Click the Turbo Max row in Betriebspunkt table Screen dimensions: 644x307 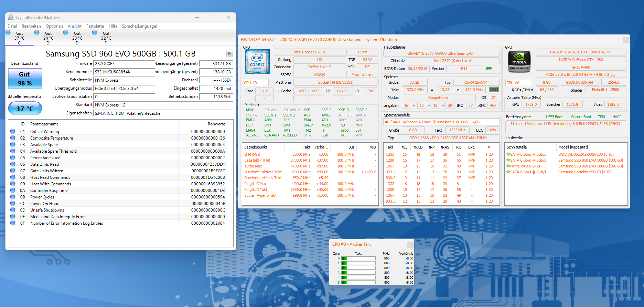point(310,166)
